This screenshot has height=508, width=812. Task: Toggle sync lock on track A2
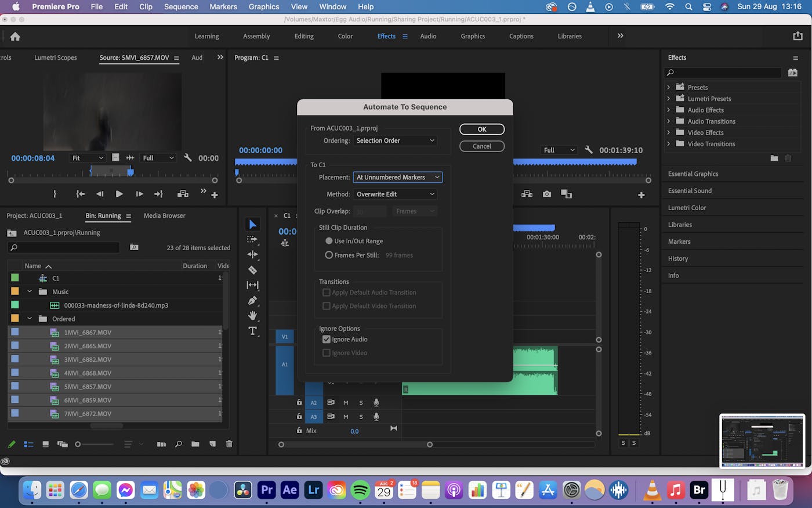tap(331, 402)
